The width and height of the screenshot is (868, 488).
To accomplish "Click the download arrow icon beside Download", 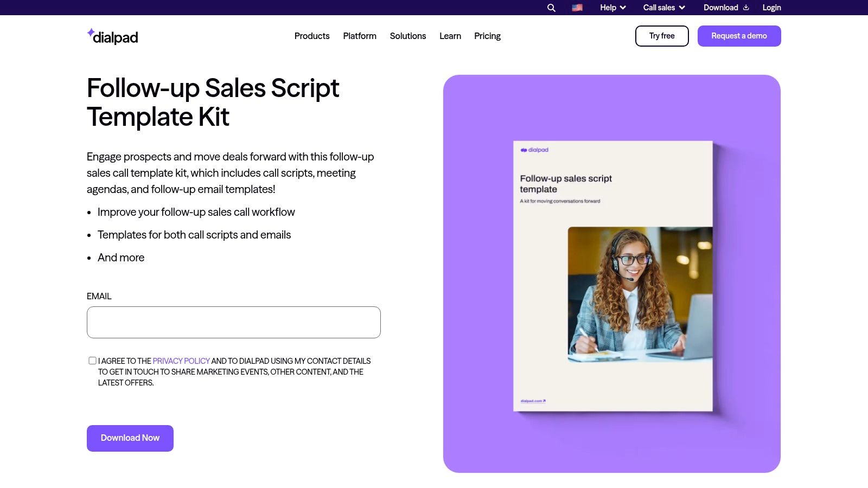I will (746, 8).
